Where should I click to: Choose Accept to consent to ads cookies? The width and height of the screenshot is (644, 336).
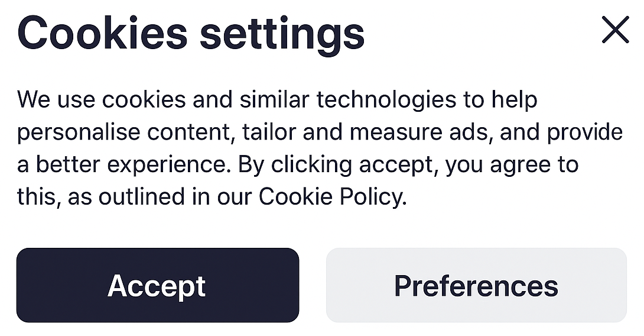pyautogui.click(x=157, y=286)
